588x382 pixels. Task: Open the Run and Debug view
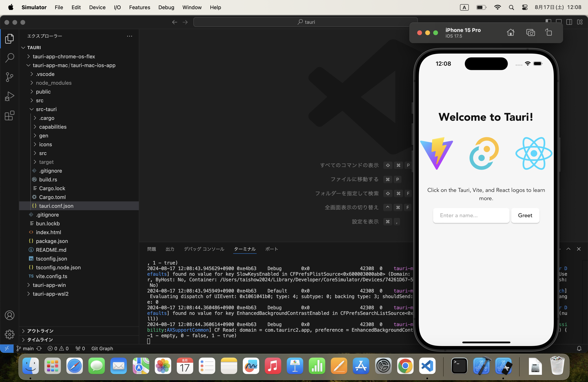(9, 96)
